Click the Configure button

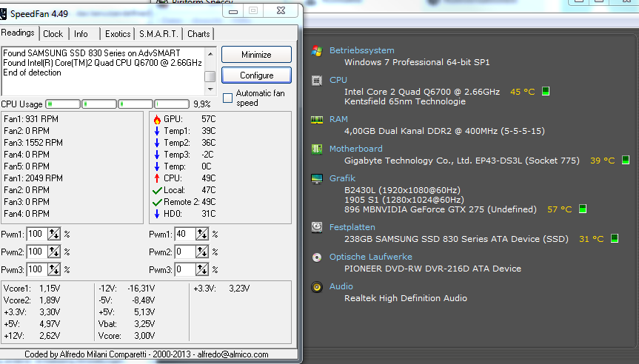tap(256, 75)
